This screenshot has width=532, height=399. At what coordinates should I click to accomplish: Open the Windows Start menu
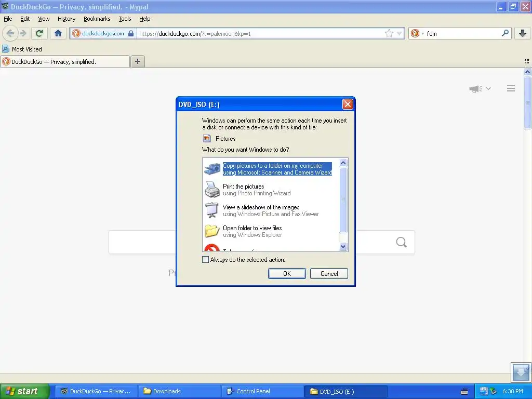point(25,391)
